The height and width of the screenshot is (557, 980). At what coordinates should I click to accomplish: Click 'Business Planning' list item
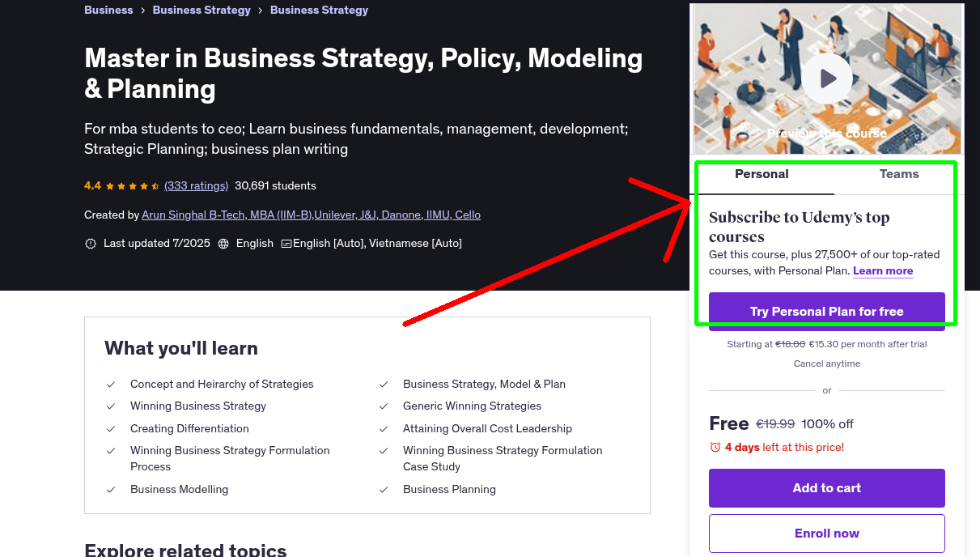pyautogui.click(x=449, y=489)
